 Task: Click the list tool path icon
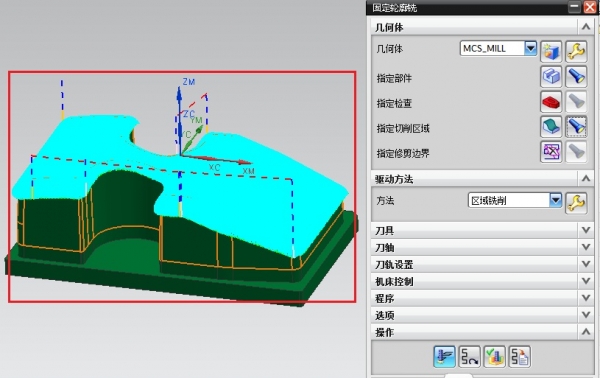pyautogui.click(x=519, y=357)
